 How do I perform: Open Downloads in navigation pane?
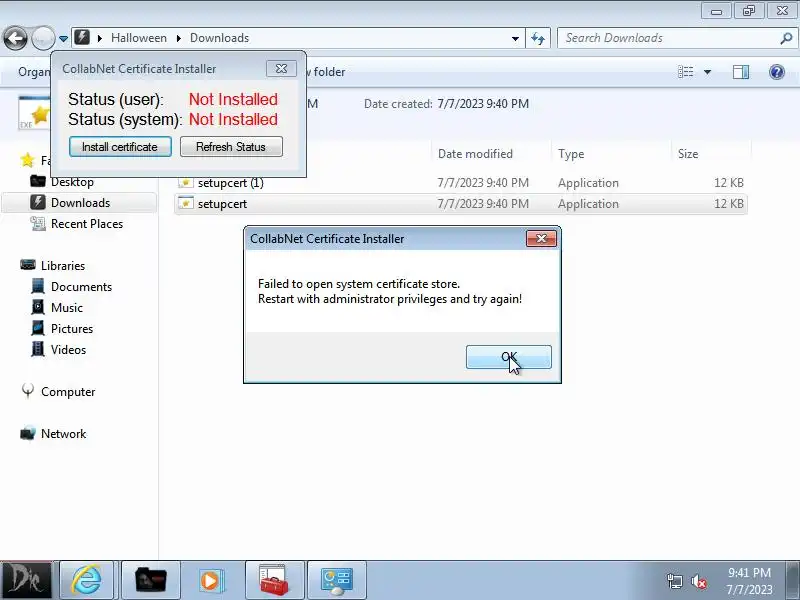[x=80, y=203]
